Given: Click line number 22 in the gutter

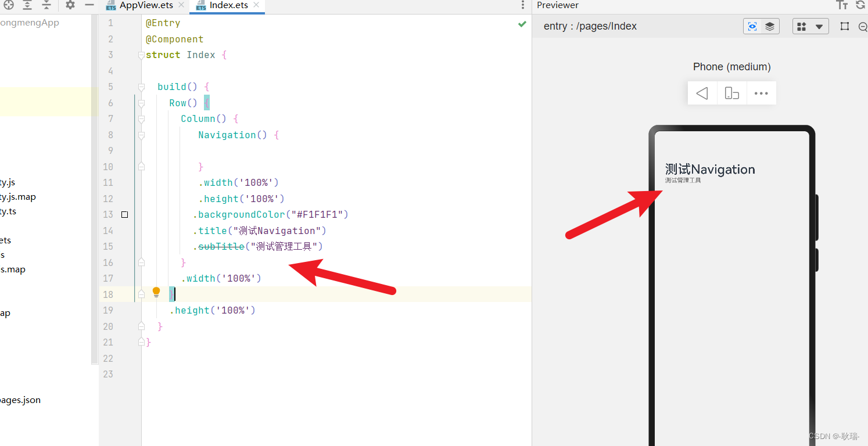Looking at the screenshot, I should click(x=108, y=358).
